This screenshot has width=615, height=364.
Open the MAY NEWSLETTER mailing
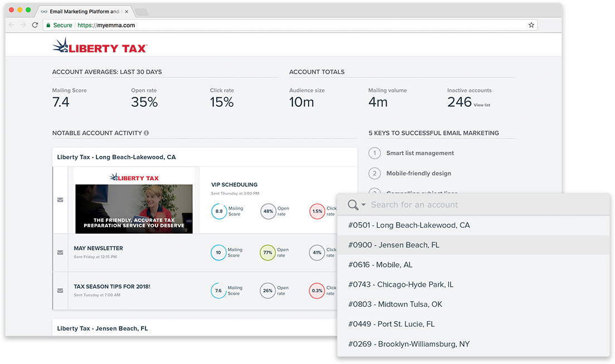click(x=99, y=248)
